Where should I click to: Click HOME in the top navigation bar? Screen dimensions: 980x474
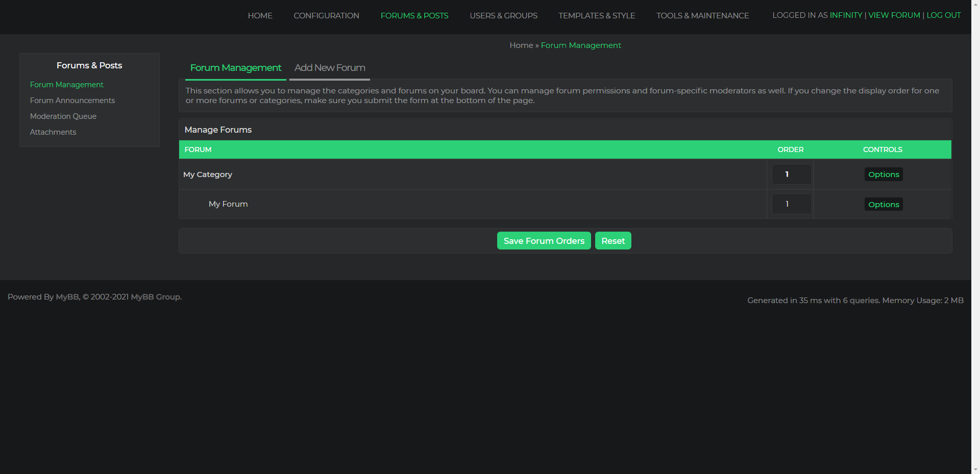[x=260, y=16]
